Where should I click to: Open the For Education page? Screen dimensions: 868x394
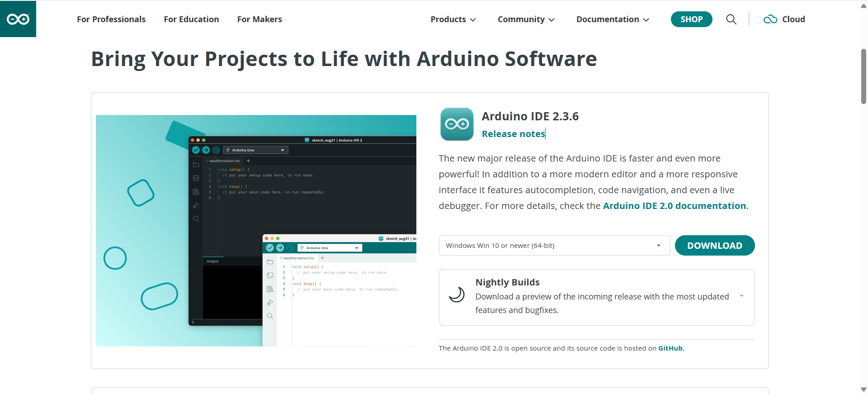click(x=191, y=19)
